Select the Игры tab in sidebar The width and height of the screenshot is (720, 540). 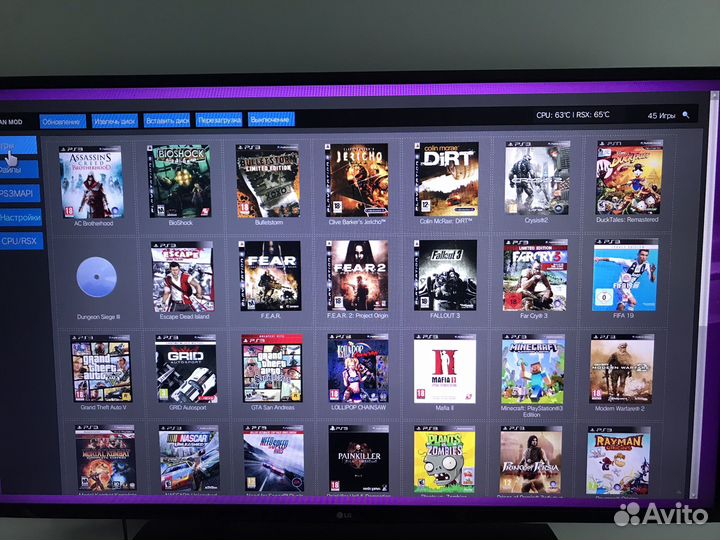17,146
